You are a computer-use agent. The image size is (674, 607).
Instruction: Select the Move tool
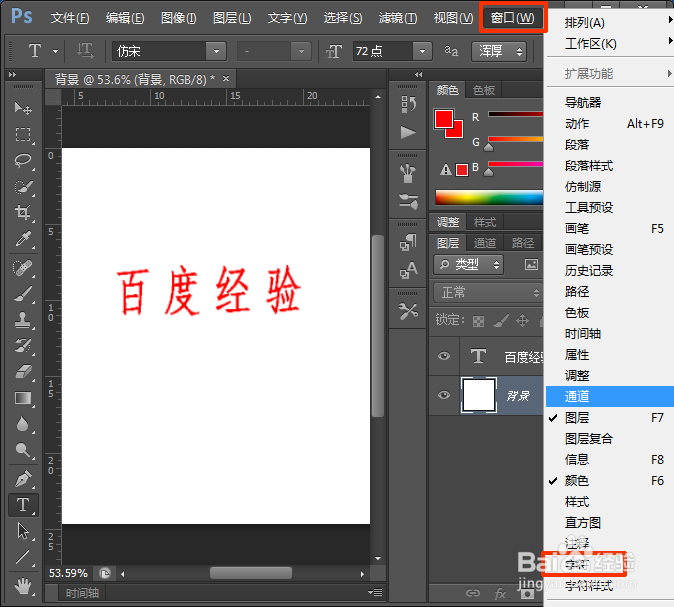click(23, 108)
